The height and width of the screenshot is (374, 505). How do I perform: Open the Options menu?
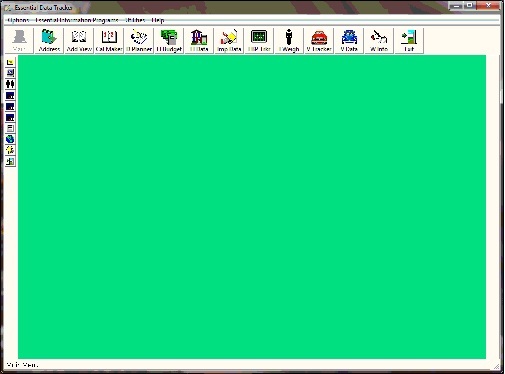tap(18, 20)
